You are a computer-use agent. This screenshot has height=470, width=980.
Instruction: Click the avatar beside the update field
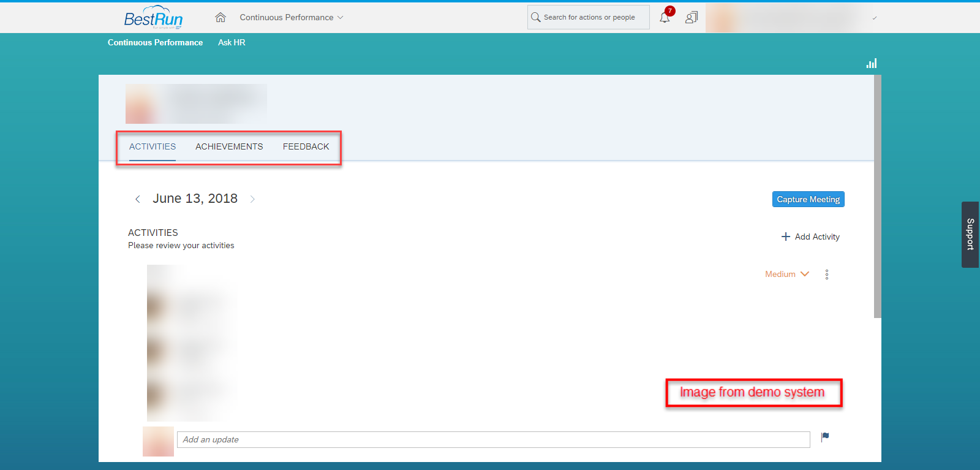[x=158, y=441]
